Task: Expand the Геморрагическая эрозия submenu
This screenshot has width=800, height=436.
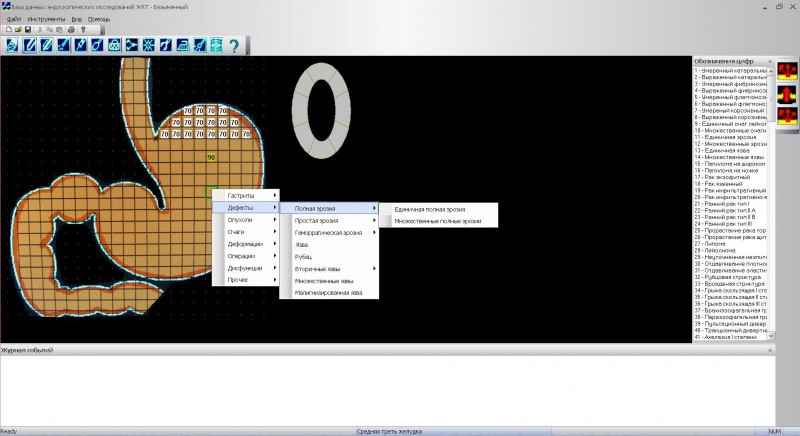Action: point(329,233)
